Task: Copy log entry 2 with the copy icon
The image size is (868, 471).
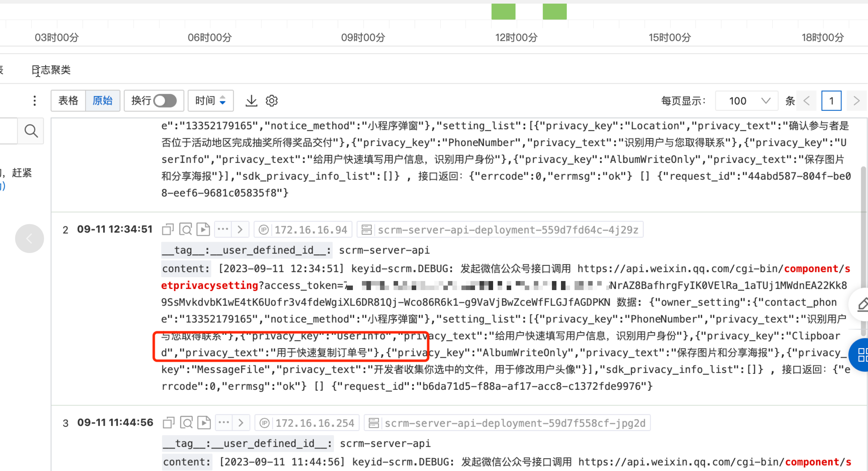Action: pyautogui.click(x=168, y=230)
